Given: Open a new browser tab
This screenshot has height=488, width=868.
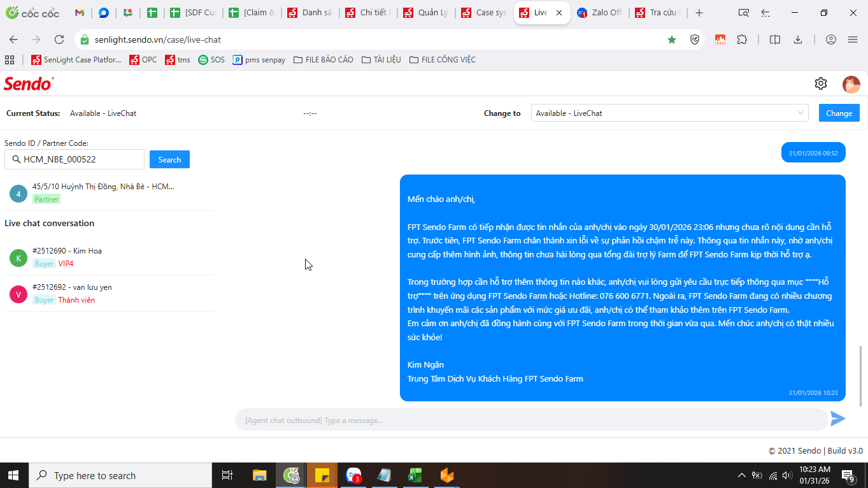Looking at the screenshot, I should [699, 13].
